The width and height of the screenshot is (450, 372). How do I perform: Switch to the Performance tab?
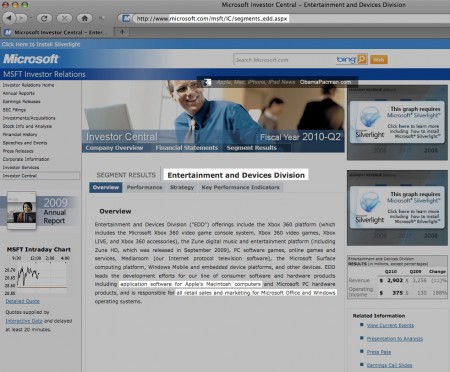pos(144,187)
